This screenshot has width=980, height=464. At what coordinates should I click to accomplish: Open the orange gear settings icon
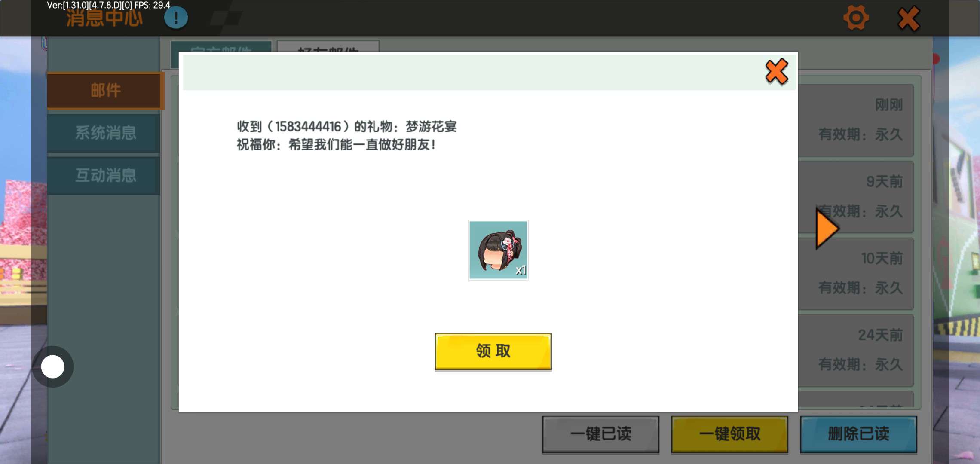pos(856,18)
